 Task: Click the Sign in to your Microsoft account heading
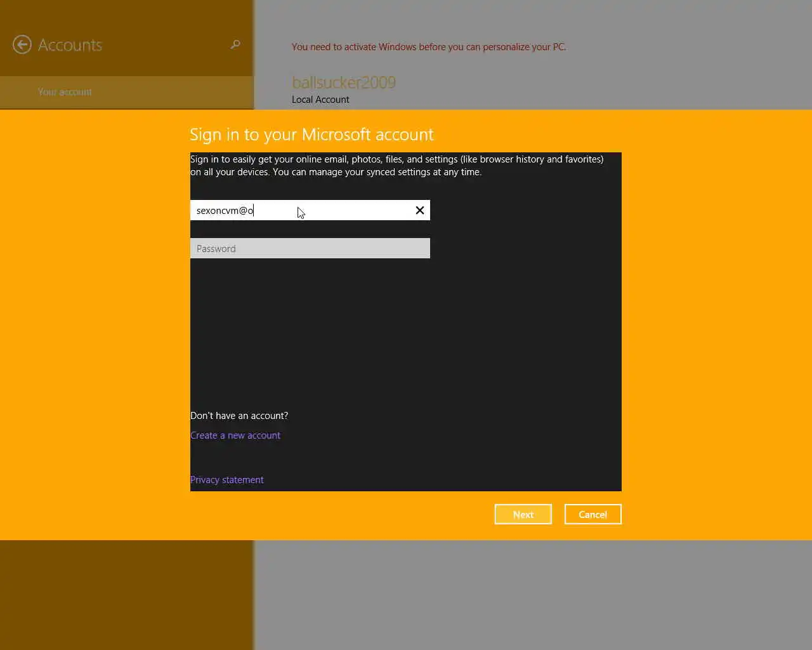pyautogui.click(x=311, y=135)
